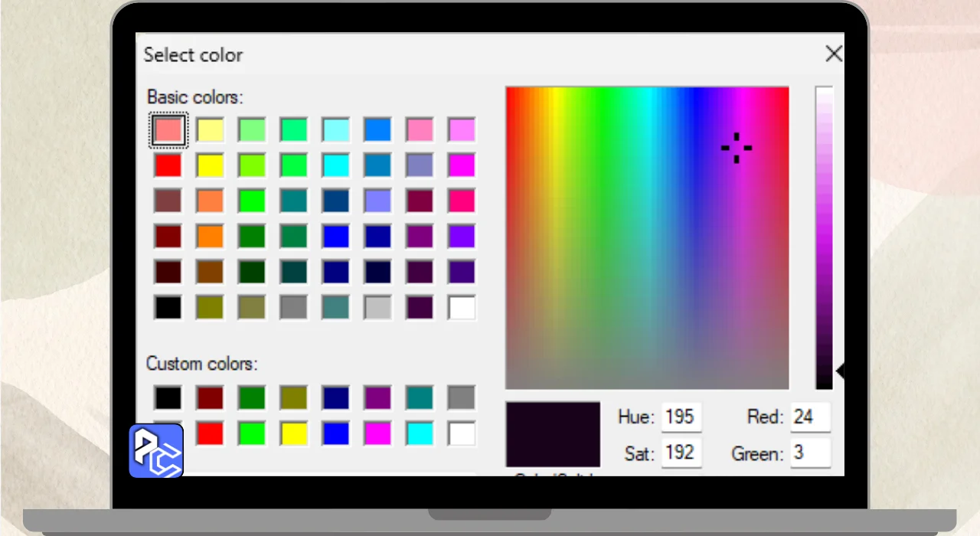Screen dimensions: 980x536
Task: Select the pure red swatch in Basic colors
Action: 168,165
